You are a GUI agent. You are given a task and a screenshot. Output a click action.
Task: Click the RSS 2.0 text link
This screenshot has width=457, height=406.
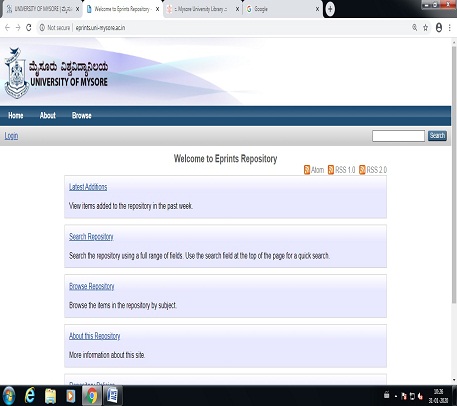click(x=376, y=170)
